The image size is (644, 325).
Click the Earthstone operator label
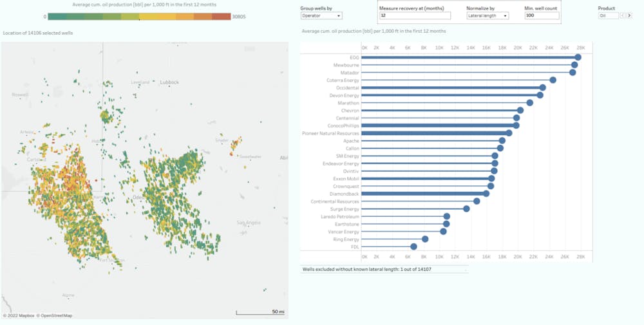[347, 224]
